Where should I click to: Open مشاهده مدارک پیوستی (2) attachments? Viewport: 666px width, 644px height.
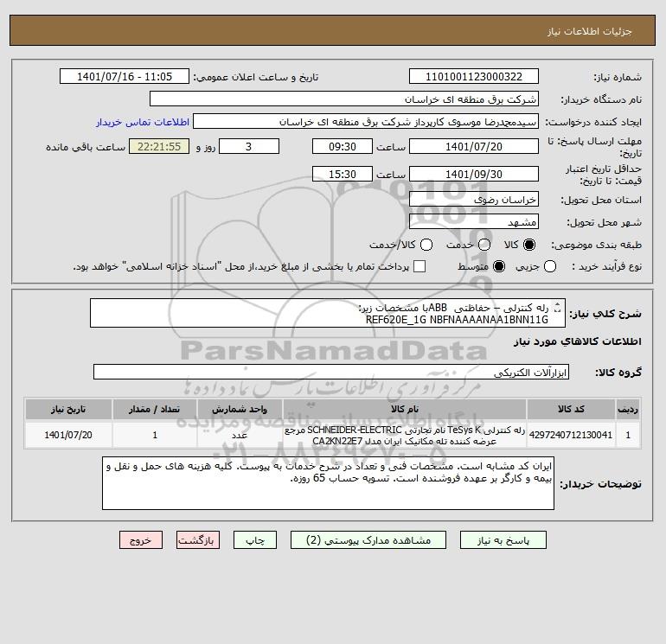[368, 540]
